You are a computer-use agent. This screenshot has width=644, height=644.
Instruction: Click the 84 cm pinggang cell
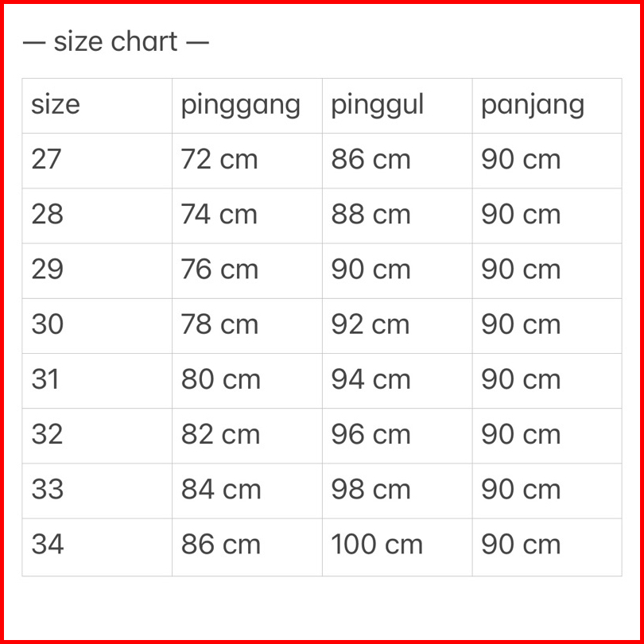tap(220, 489)
